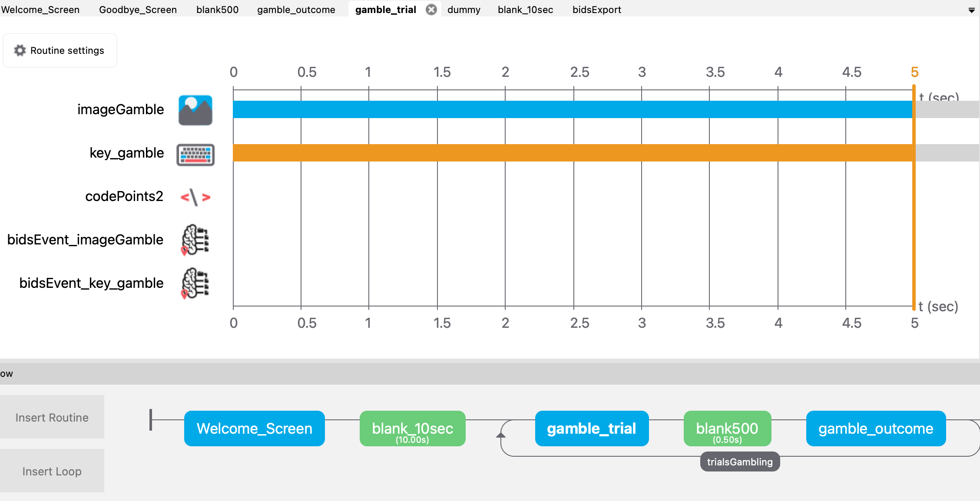Select the blue imageGamble timeline bar
This screenshot has height=501, width=980.
pos(573,109)
